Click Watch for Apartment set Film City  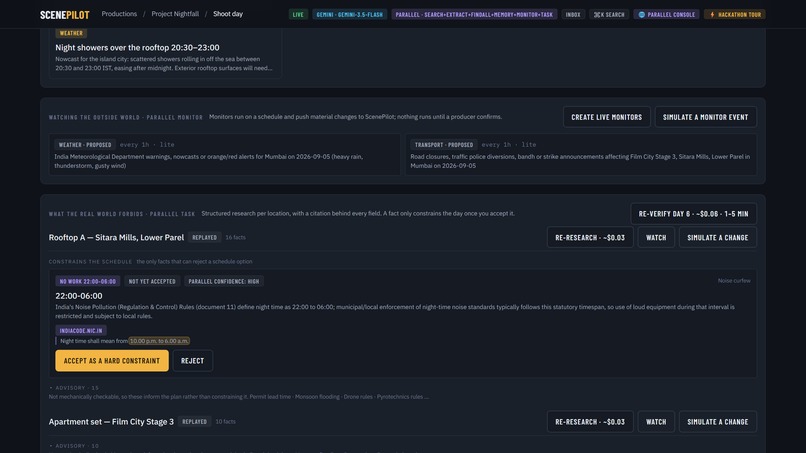coord(656,422)
